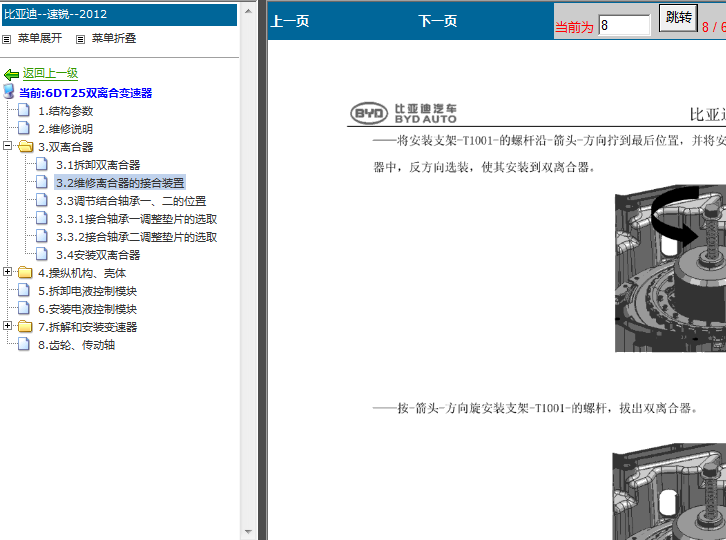
Task: Click the green back arrow icon
Action: pyautogui.click(x=11, y=74)
